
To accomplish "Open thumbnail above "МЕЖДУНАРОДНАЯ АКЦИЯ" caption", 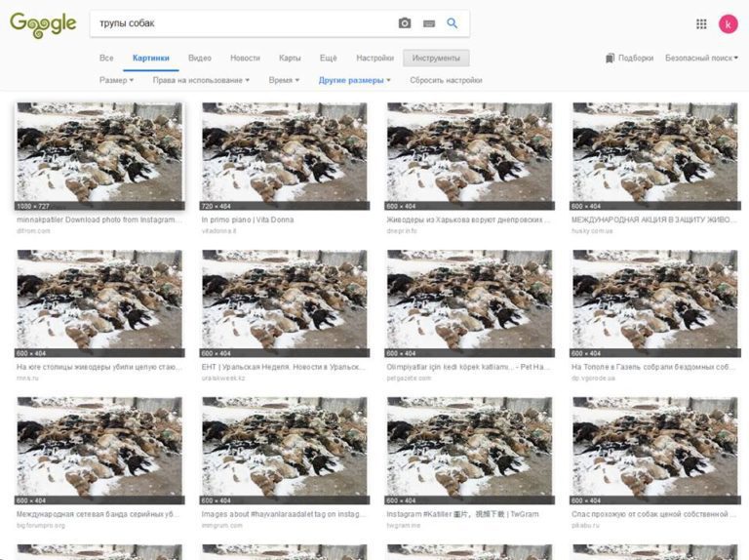I will pos(654,156).
